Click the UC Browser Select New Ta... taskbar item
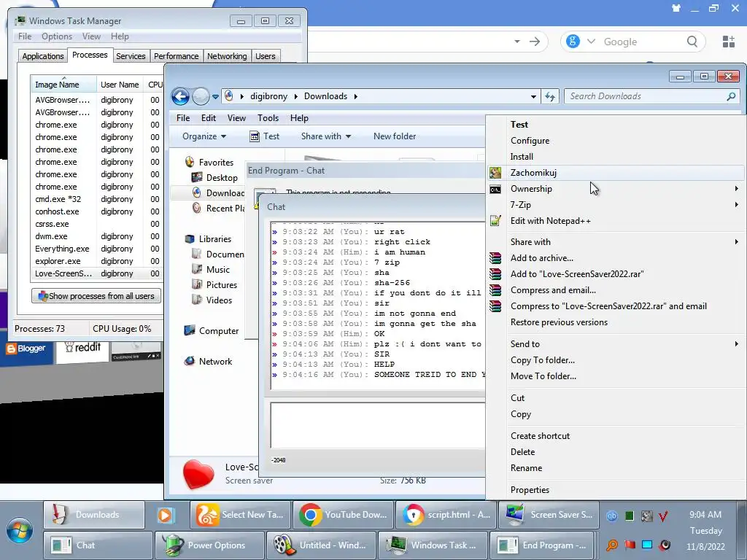Screen dimensions: 747x560 (240, 515)
